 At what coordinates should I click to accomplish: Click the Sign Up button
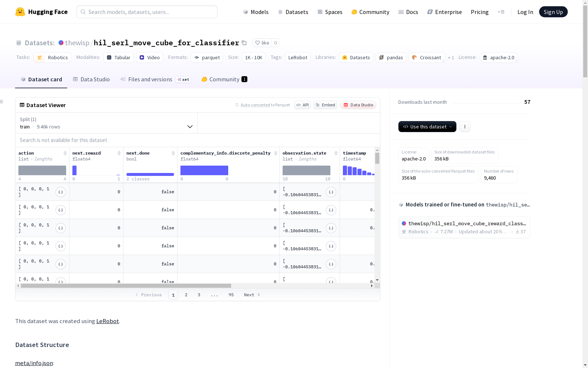click(553, 12)
